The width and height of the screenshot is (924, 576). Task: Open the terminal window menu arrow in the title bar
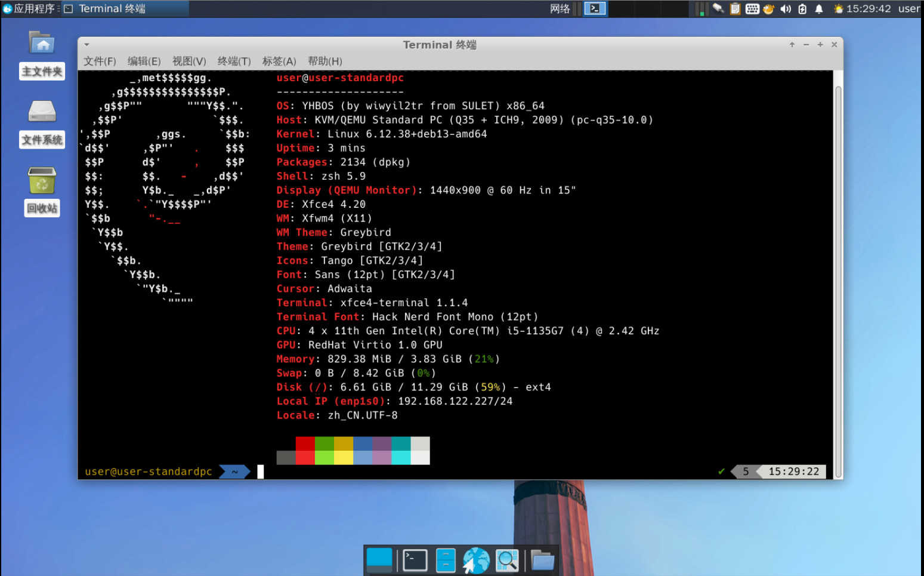pos(86,45)
